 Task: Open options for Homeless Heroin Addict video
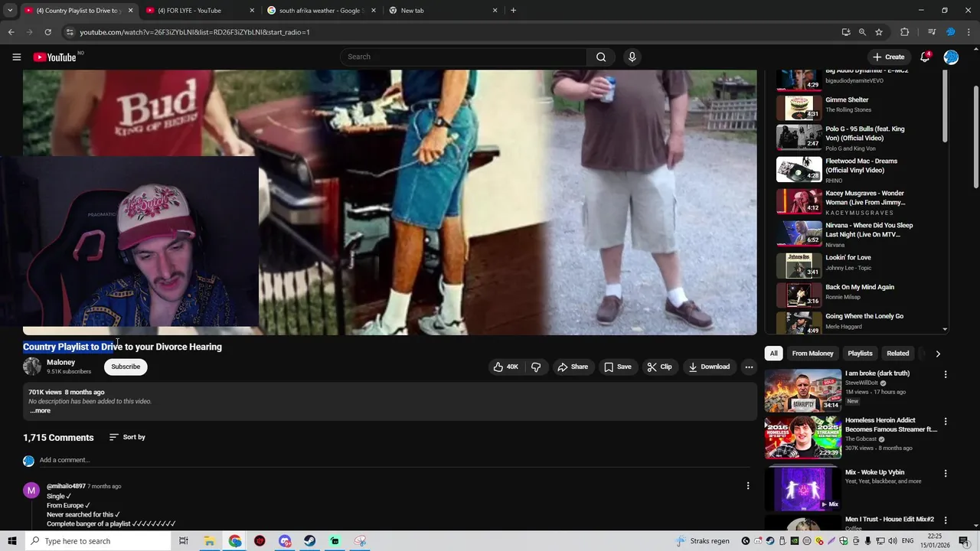946,421
